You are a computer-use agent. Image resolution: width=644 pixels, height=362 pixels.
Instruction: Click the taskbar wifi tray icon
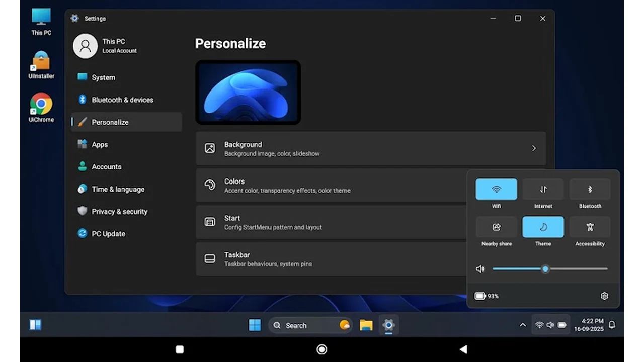pos(539,325)
